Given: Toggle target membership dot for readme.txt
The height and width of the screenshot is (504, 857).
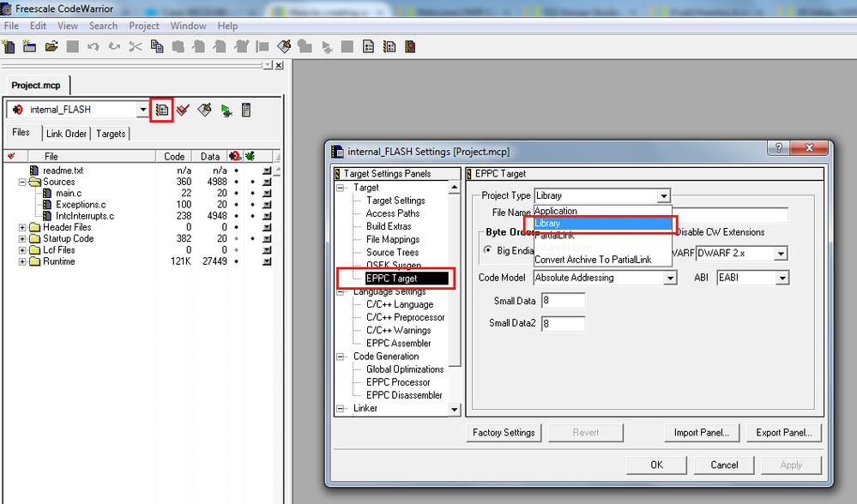Looking at the screenshot, I should (x=236, y=171).
